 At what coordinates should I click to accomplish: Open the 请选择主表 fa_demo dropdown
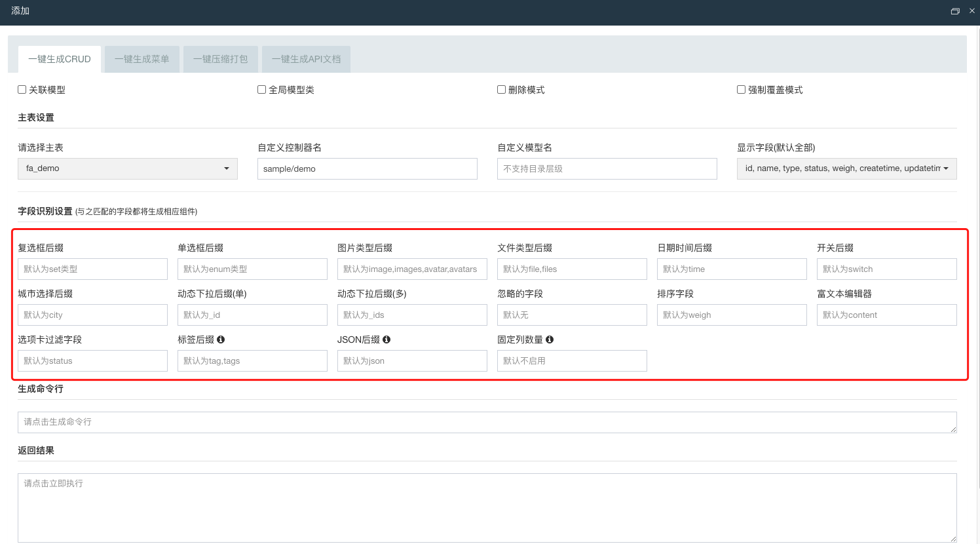pyautogui.click(x=128, y=168)
